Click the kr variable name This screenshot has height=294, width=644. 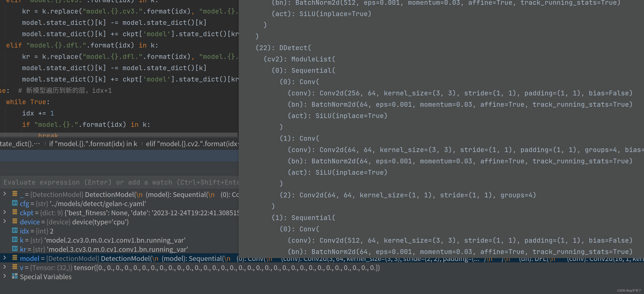[23, 249]
